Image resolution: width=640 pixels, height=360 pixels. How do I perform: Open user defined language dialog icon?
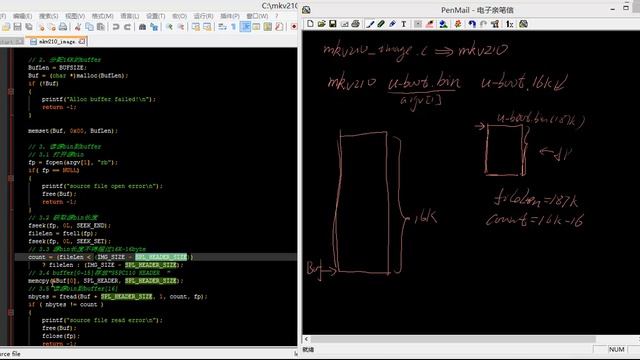[x=256, y=27]
